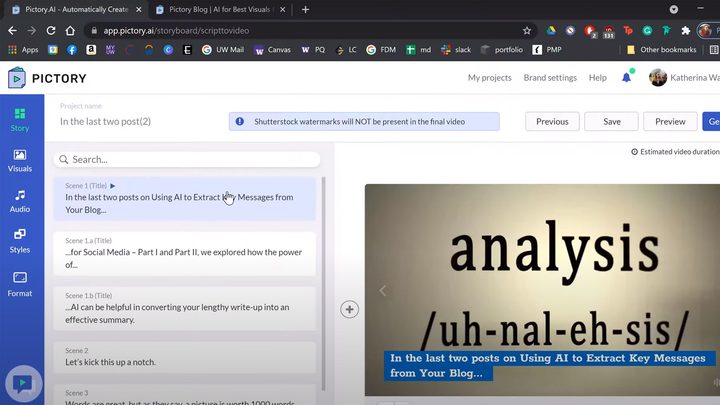Image resolution: width=720 pixels, height=405 pixels.
Task: Open the notifications bell
Action: (626, 78)
